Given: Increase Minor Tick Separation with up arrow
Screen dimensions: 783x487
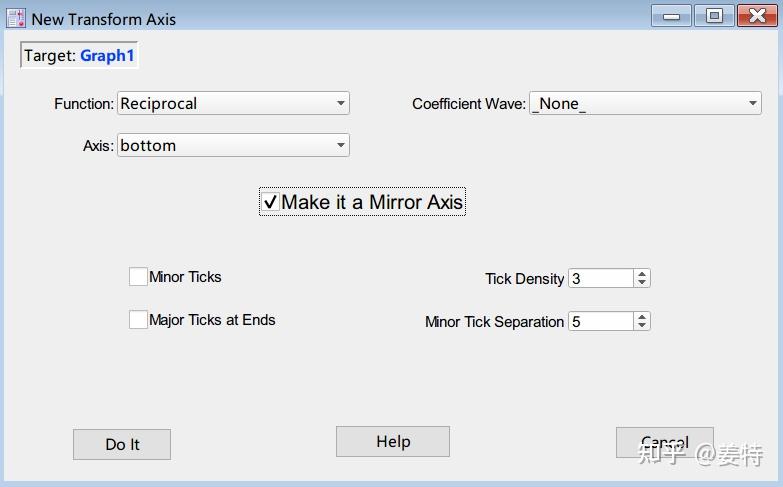Looking at the screenshot, I should 642,316.
